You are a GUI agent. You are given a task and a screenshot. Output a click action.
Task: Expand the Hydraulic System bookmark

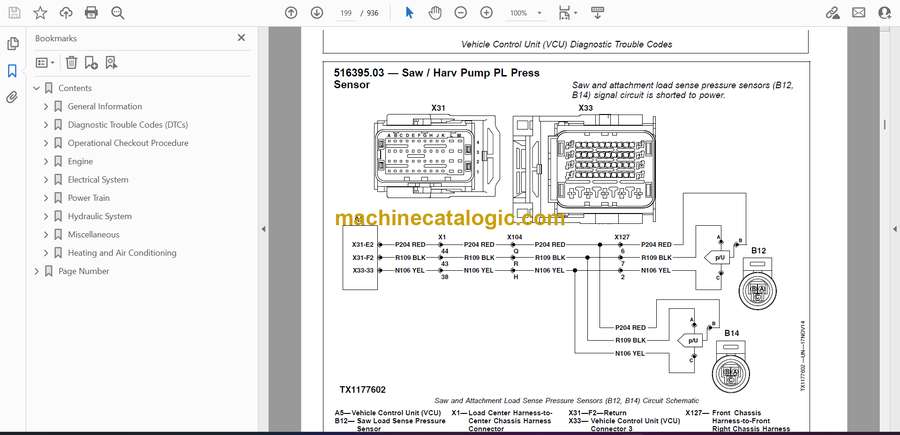click(x=46, y=216)
